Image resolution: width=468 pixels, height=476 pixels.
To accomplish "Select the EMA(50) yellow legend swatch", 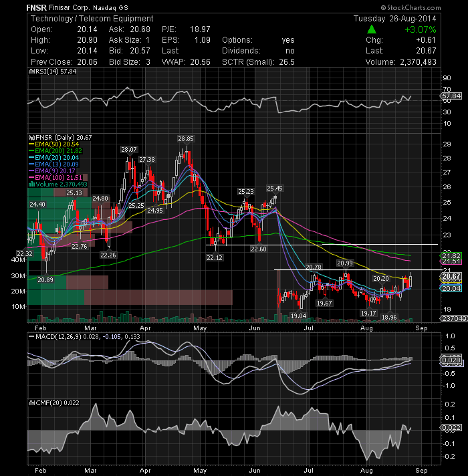I will click(31, 144).
